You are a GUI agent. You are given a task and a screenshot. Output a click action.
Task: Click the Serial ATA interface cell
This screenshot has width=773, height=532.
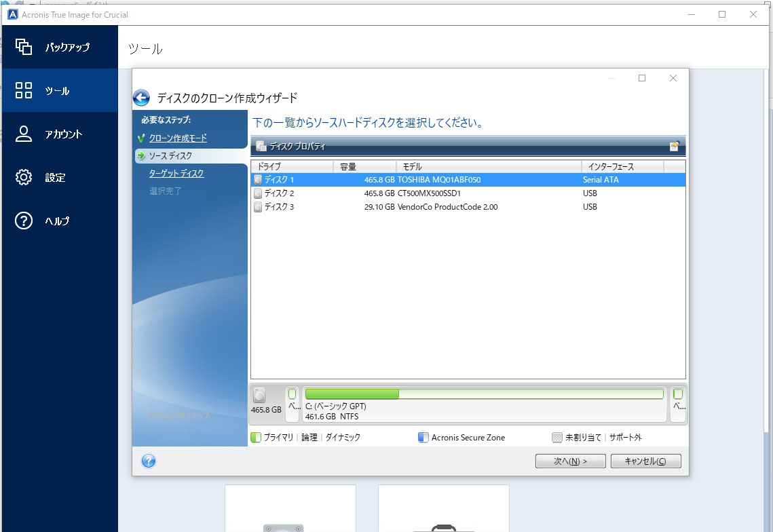(601, 180)
